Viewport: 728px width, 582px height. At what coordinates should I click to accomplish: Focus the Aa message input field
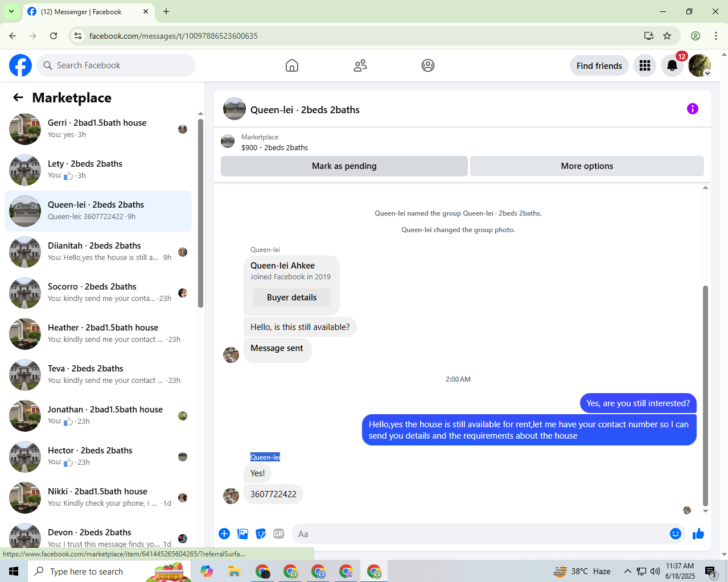pyautogui.click(x=478, y=534)
